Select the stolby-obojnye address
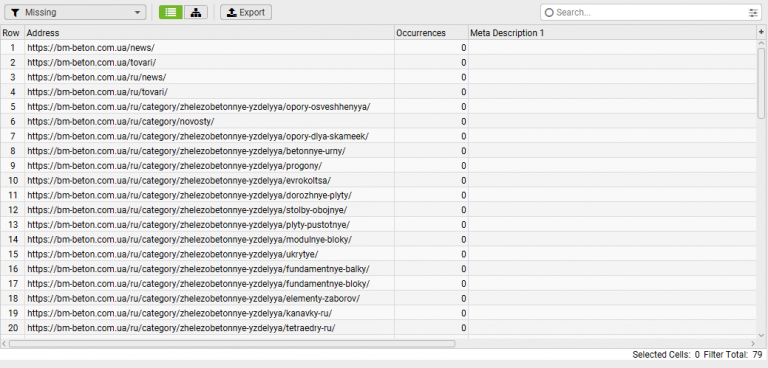768x368 pixels. (x=187, y=210)
